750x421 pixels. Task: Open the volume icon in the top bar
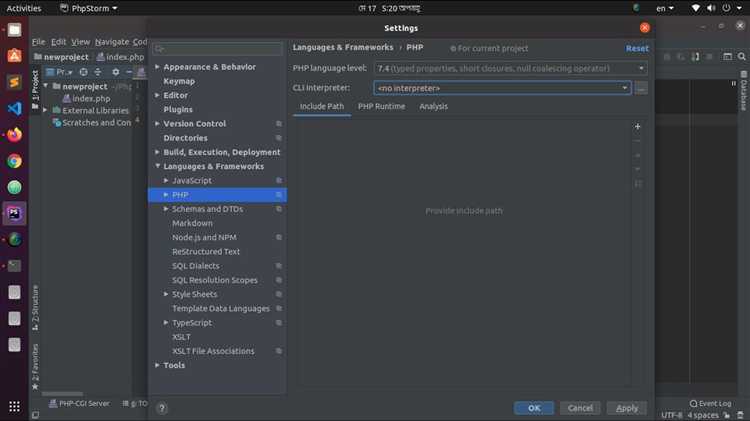click(711, 8)
